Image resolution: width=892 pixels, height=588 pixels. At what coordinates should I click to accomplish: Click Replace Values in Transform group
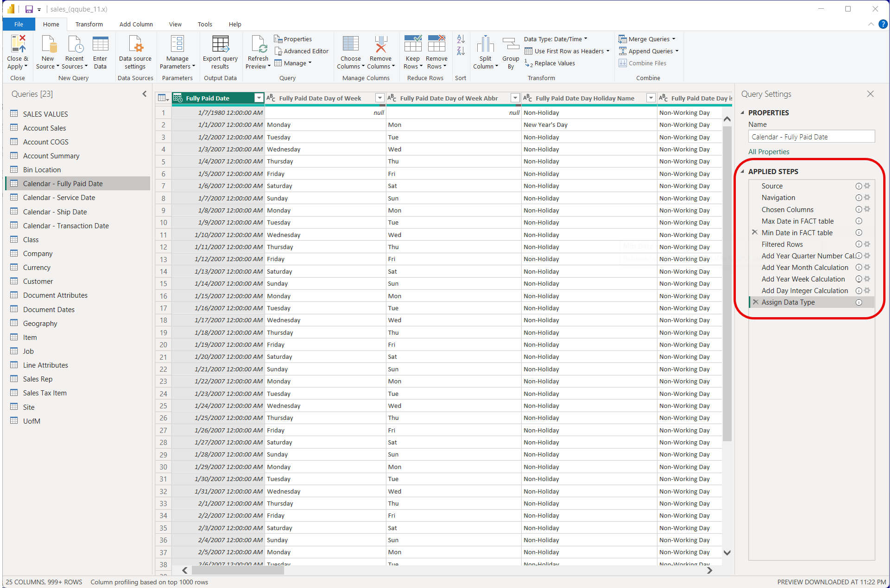[550, 63]
